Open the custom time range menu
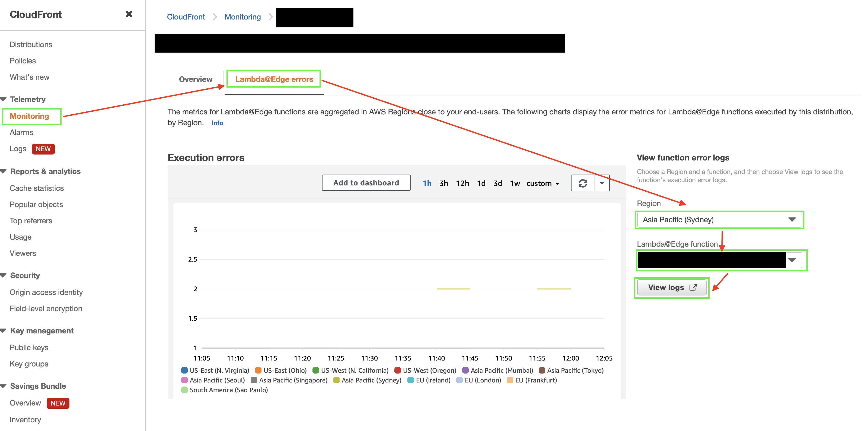 click(542, 183)
